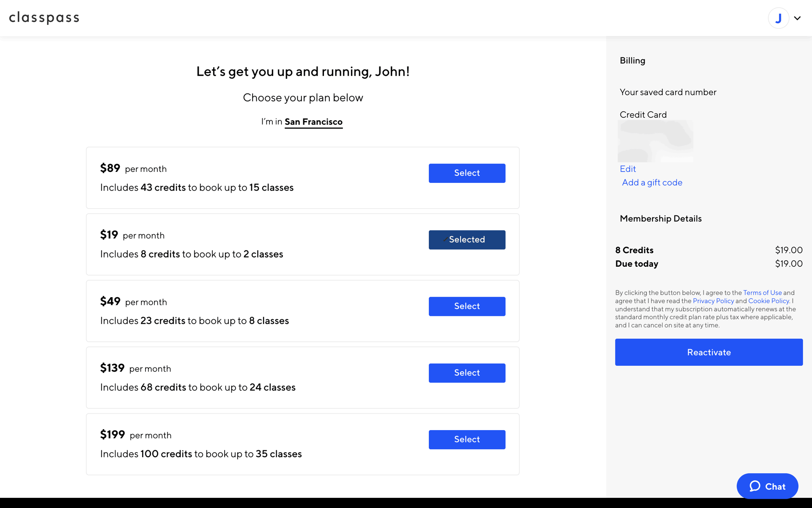
Task: Select the $139 per month plan
Action: [467, 373]
